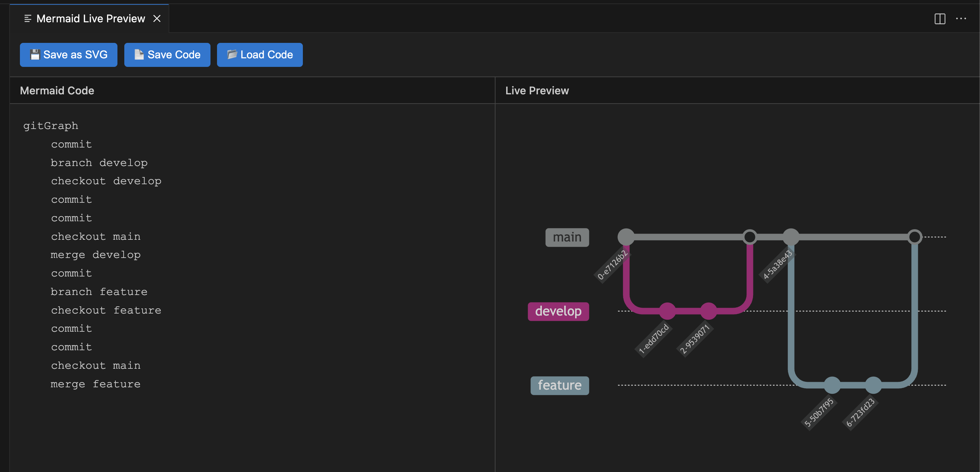Click the feature branch label

559,385
